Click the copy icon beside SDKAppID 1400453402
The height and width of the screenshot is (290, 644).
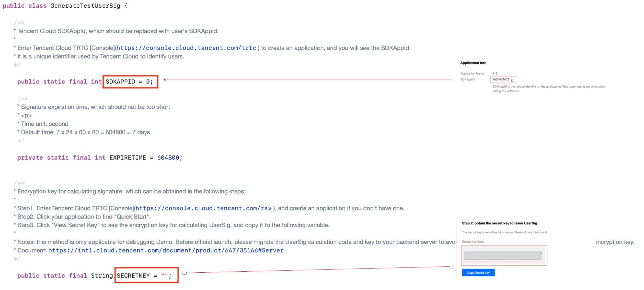point(512,80)
